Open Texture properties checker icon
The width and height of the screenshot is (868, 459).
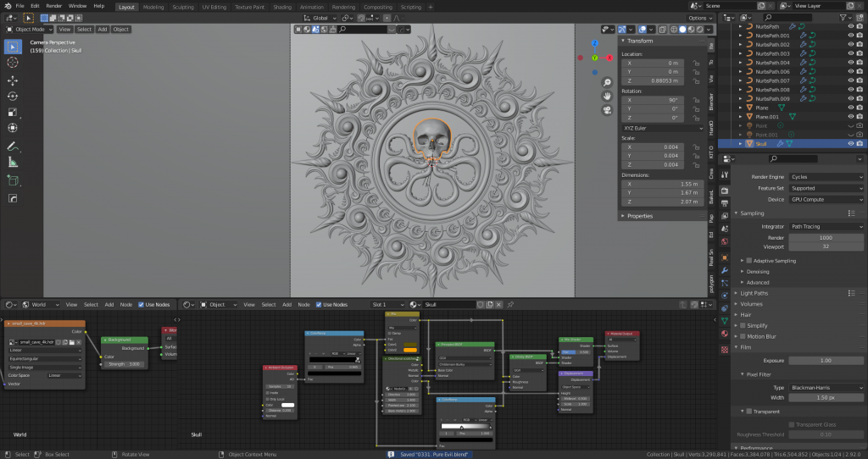click(725, 350)
